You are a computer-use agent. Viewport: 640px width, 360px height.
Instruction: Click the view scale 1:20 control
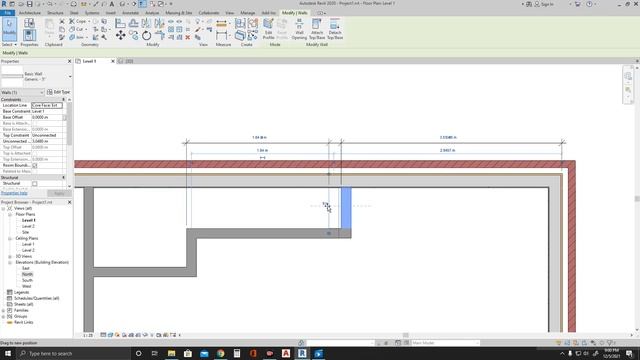click(x=88, y=335)
